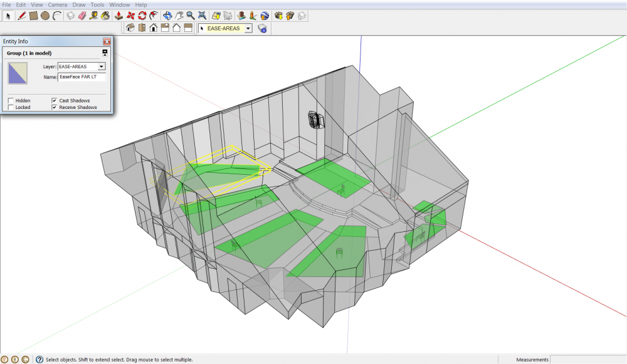The width and height of the screenshot is (627, 364).
Task: Close the Entity Info panel
Action: pos(107,41)
